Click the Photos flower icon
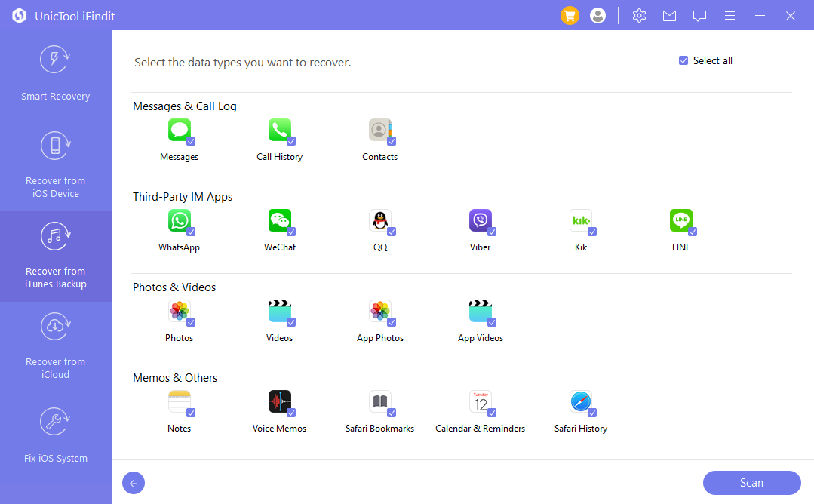 click(179, 310)
